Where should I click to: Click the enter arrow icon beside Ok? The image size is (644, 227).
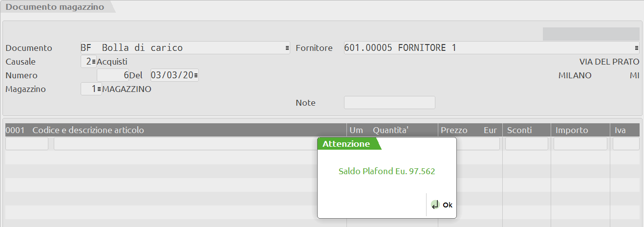435,205
